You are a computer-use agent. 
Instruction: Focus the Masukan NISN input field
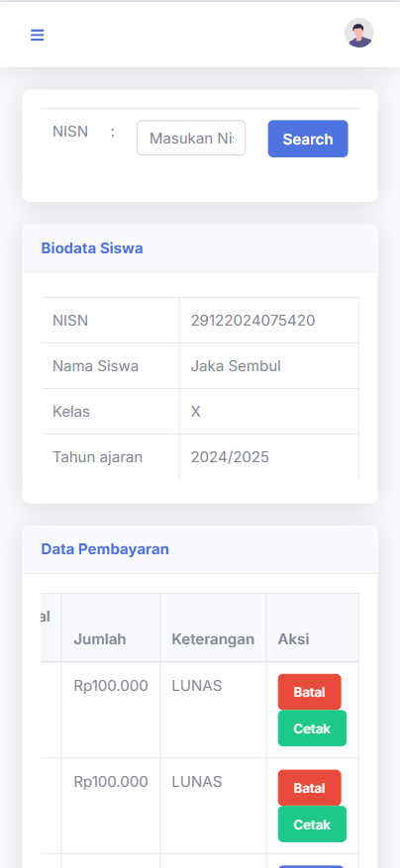(x=191, y=138)
